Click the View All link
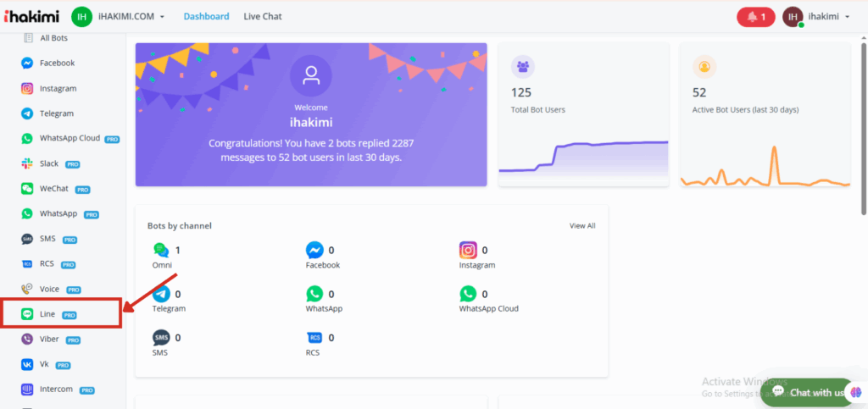This screenshot has height=409, width=868. coord(582,226)
